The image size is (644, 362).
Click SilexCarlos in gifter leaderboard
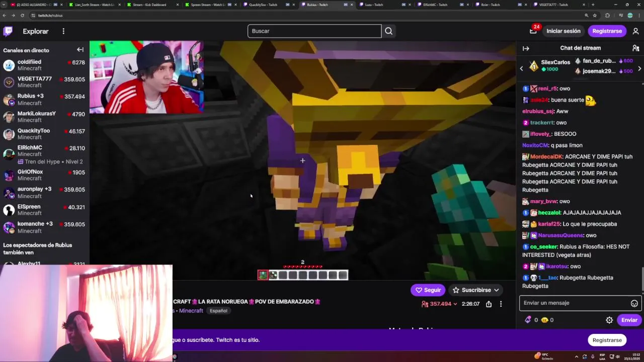coord(555,62)
